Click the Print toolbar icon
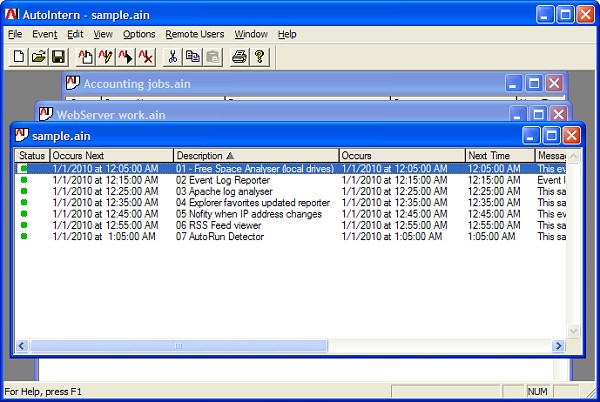Viewport: 600px width, 402px height. pyautogui.click(x=239, y=57)
